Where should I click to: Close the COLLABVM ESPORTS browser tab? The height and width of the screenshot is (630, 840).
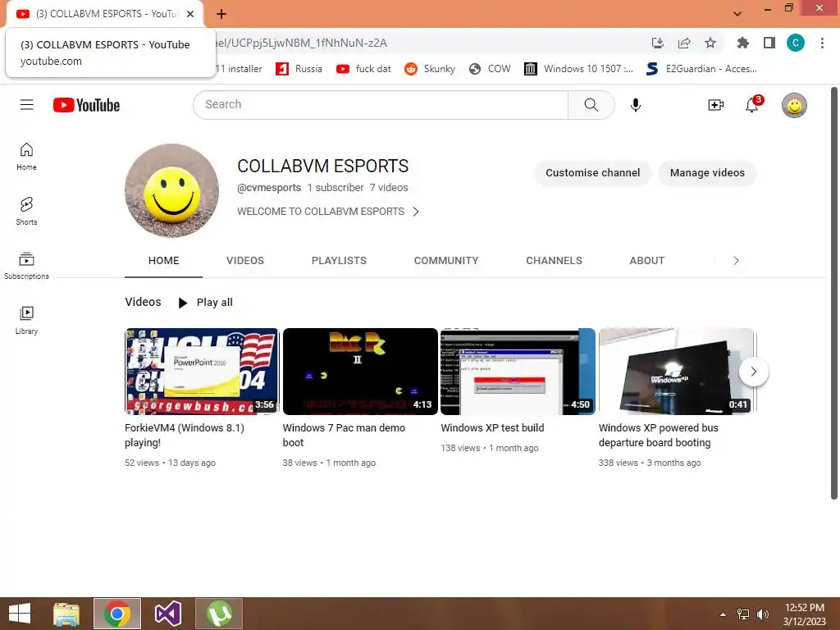[x=190, y=14]
